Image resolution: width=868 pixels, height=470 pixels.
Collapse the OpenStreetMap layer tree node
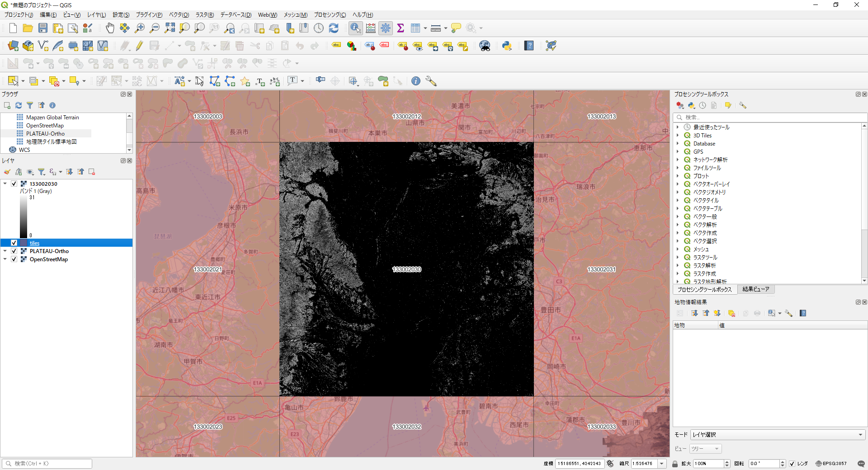pyautogui.click(x=5, y=259)
